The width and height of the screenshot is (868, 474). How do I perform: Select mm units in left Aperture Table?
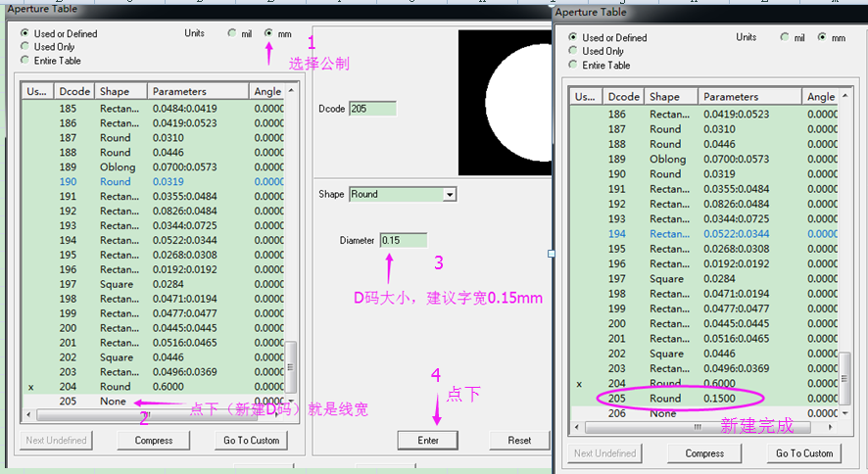(x=269, y=33)
